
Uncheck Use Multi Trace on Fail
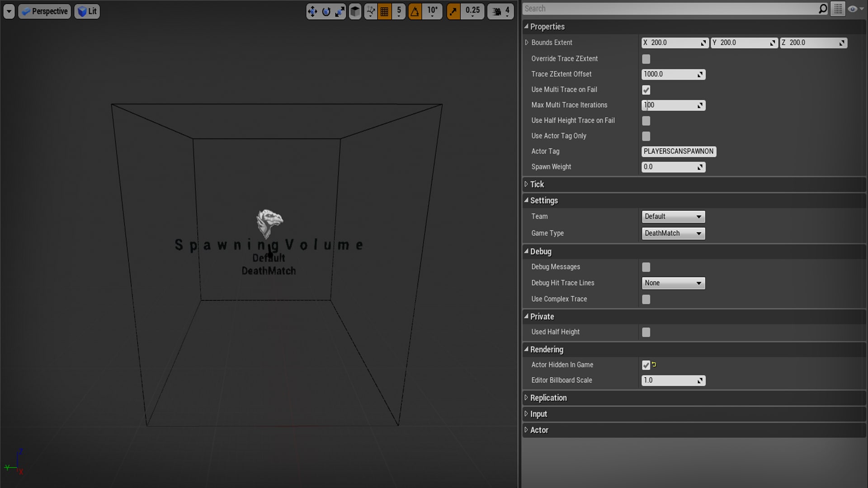pyautogui.click(x=646, y=90)
